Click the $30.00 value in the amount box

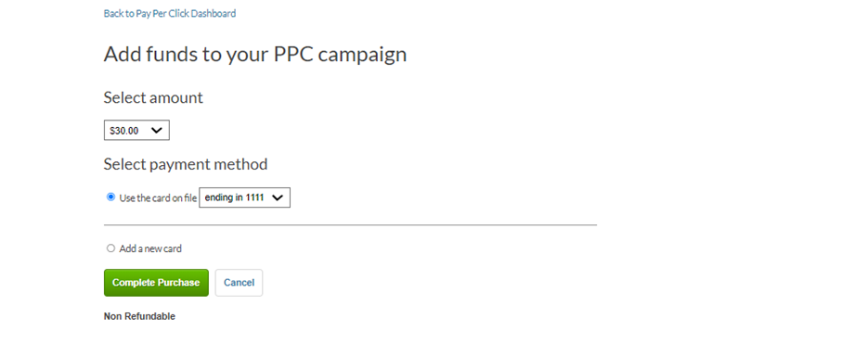pyautogui.click(x=124, y=131)
